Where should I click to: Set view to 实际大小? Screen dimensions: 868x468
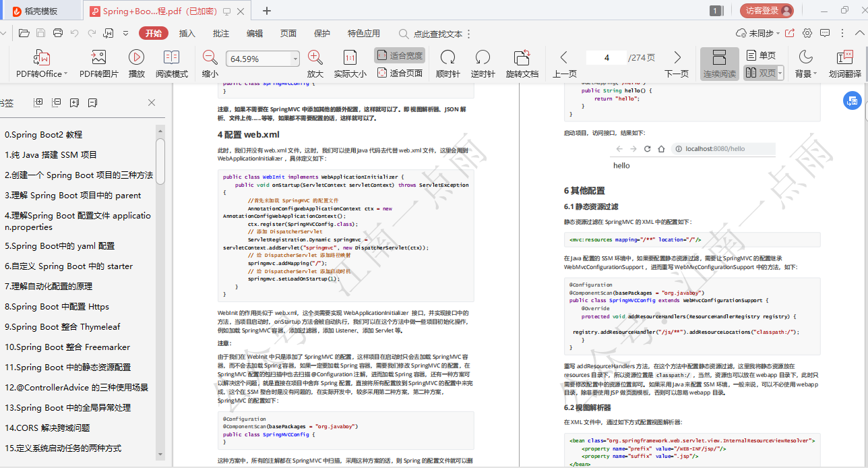click(x=350, y=64)
